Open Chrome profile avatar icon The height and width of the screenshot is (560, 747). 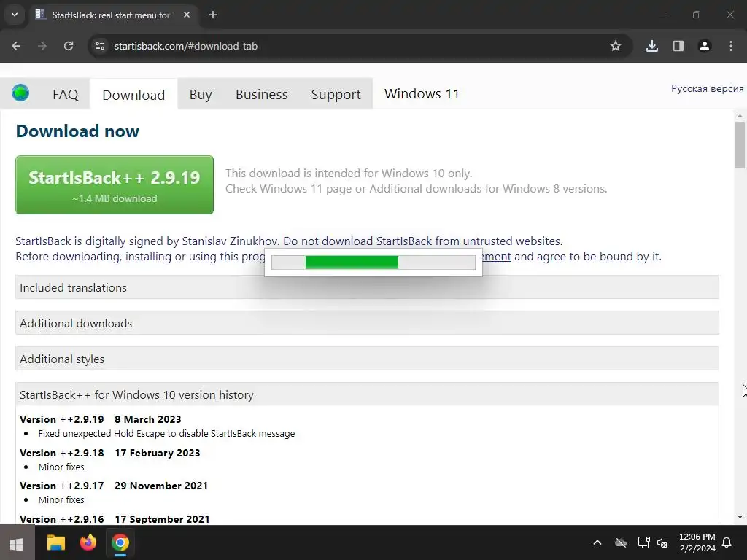coord(704,46)
